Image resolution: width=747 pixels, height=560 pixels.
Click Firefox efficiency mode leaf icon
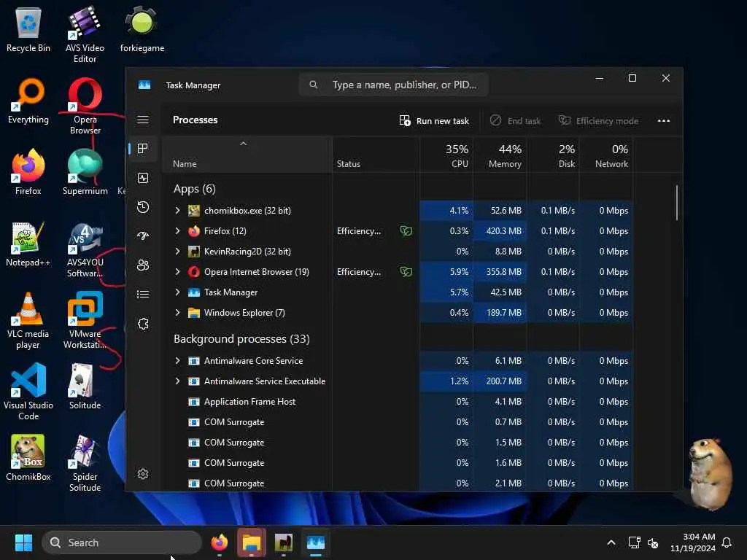(406, 231)
